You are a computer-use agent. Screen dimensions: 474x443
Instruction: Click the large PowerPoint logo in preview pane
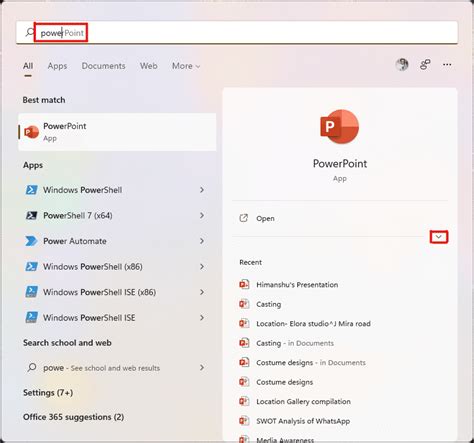[x=339, y=127]
